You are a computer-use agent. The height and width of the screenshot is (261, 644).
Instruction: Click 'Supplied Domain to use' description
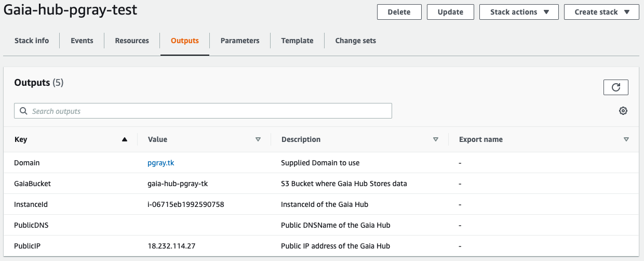click(x=320, y=163)
